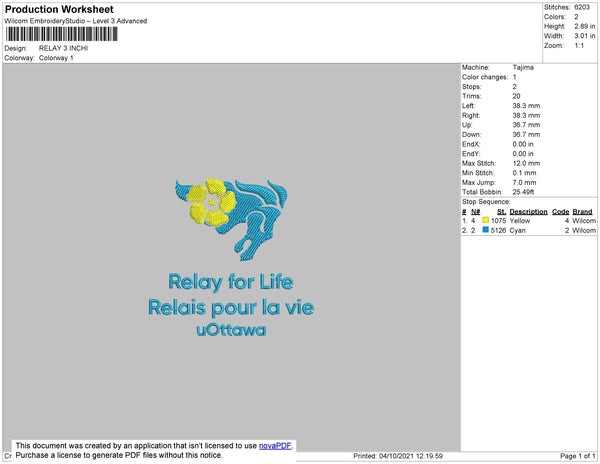Select the Total Bobbin value 25.49ft
This screenshot has width=600, height=464.
click(523, 192)
